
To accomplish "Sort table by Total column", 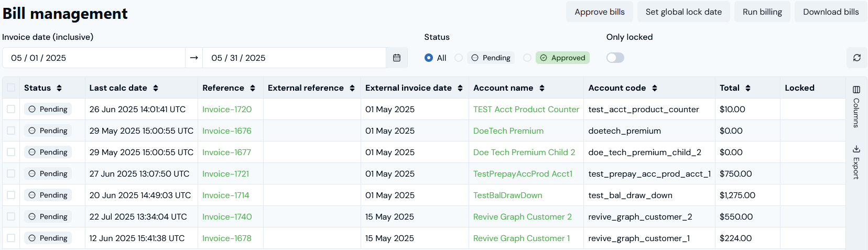I will click(x=748, y=88).
